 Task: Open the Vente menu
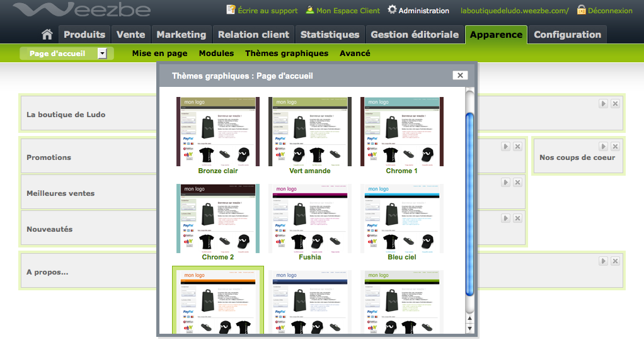(x=130, y=35)
